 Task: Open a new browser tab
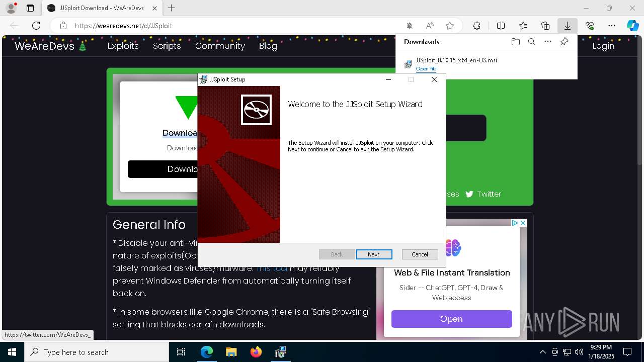coord(172,8)
